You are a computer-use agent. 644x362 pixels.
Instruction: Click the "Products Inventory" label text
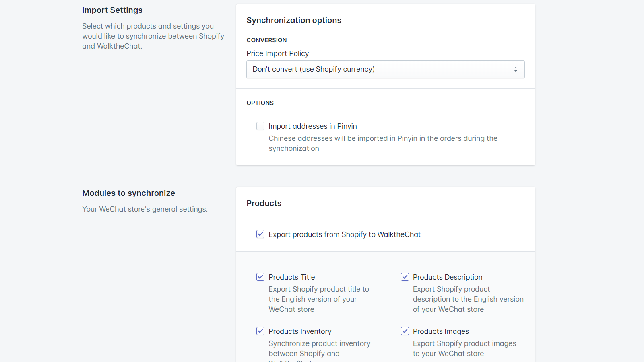click(x=300, y=331)
